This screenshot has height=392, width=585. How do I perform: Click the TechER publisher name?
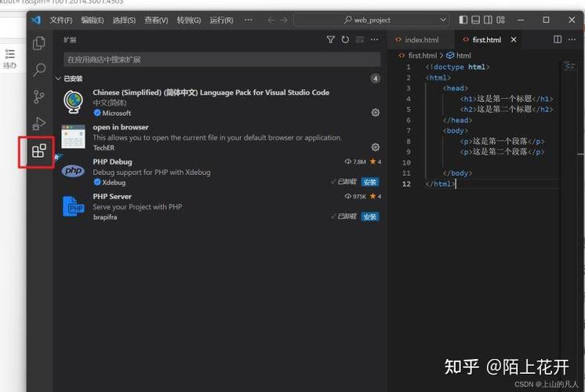[x=104, y=147]
